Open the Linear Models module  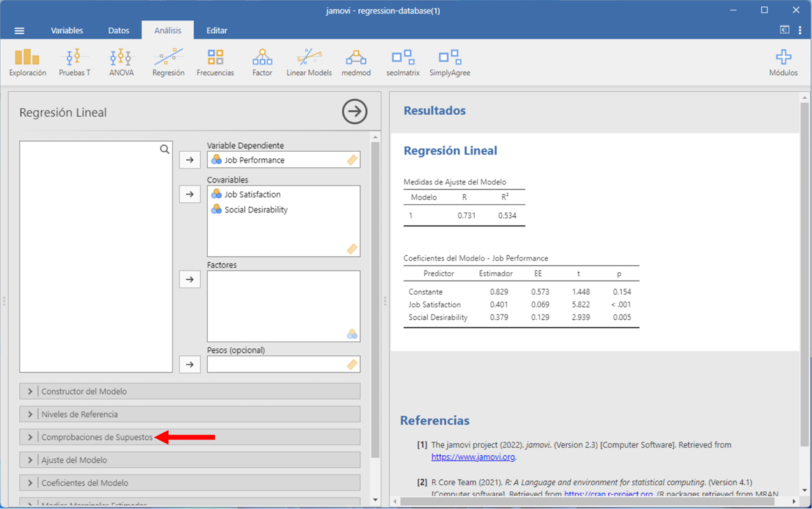pos(309,63)
